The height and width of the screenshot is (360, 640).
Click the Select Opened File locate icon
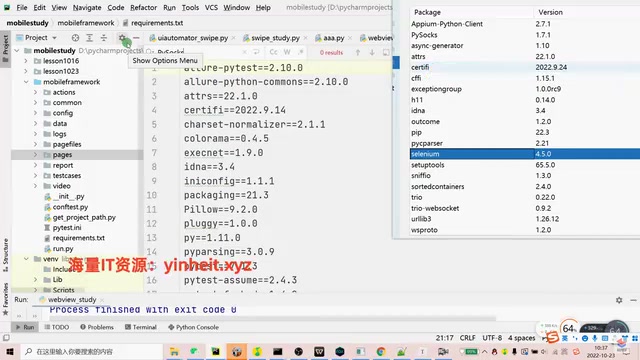[x=75, y=38]
